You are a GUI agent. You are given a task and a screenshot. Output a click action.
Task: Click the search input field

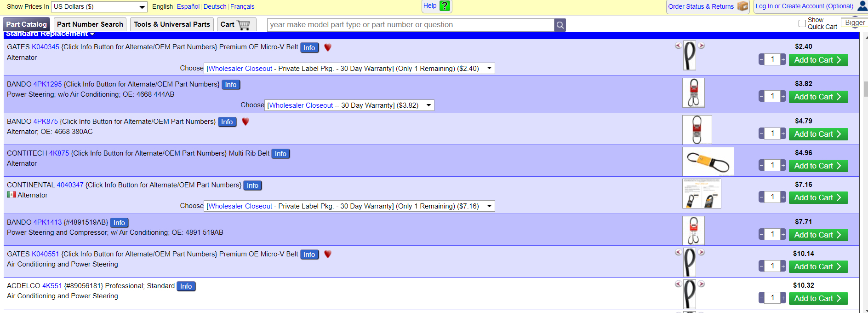pyautogui.click(x=411, y=25)
